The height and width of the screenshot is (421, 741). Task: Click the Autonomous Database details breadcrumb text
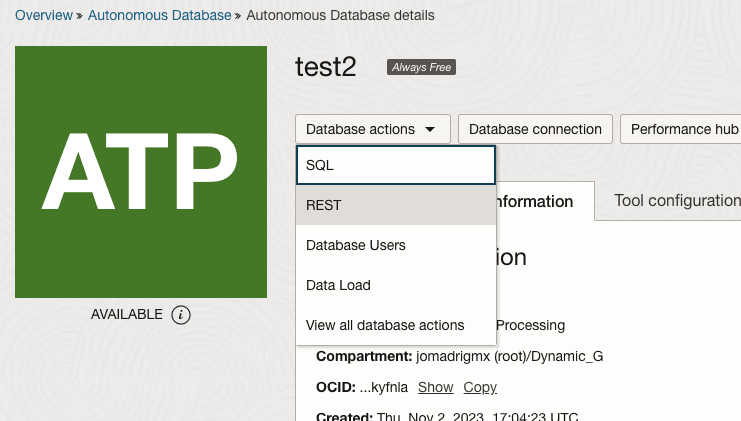340,15
